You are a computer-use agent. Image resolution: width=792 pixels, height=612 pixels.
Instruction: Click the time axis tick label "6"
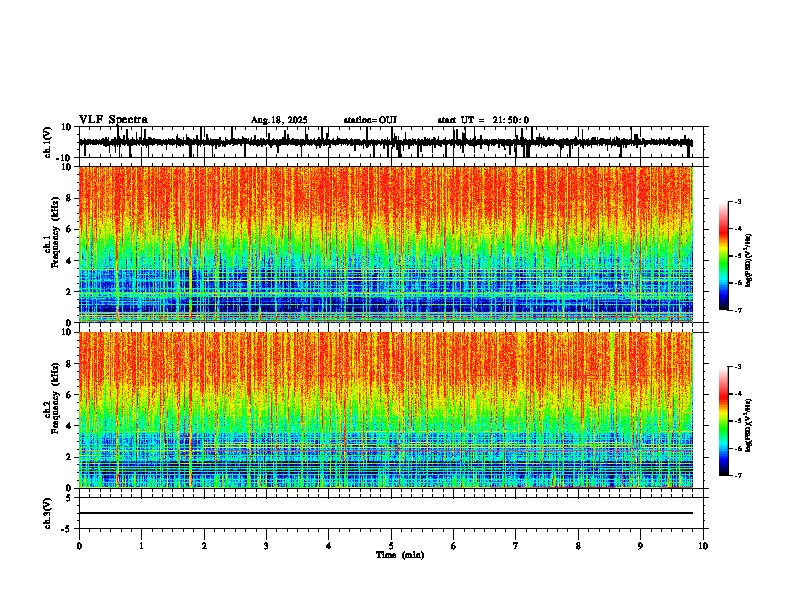(454, 546)
